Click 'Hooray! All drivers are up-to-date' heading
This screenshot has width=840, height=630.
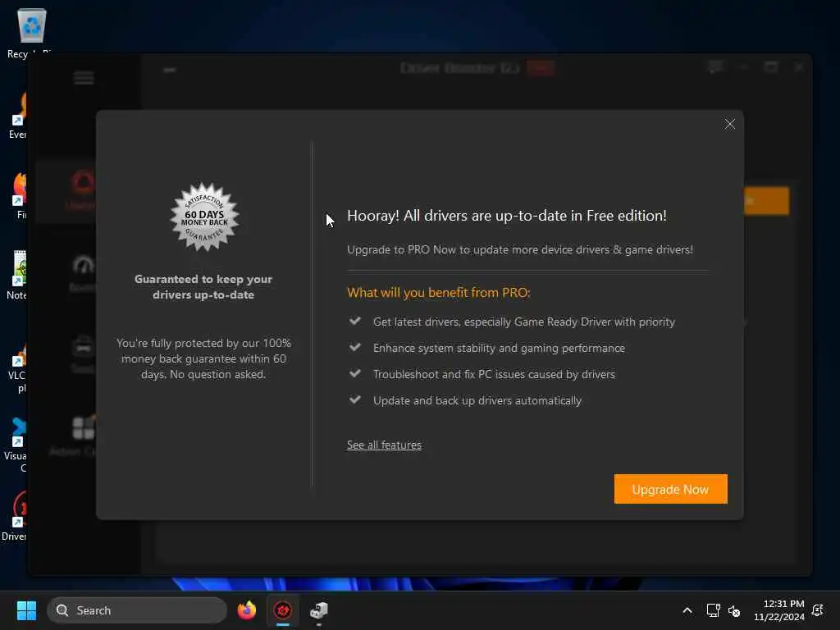pos(507,216)
